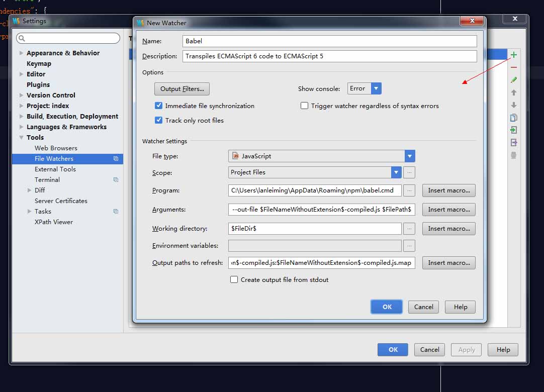Screen dimensions: 544x392
Task: Open Server Certificates settings
Action: click(61, 201)
